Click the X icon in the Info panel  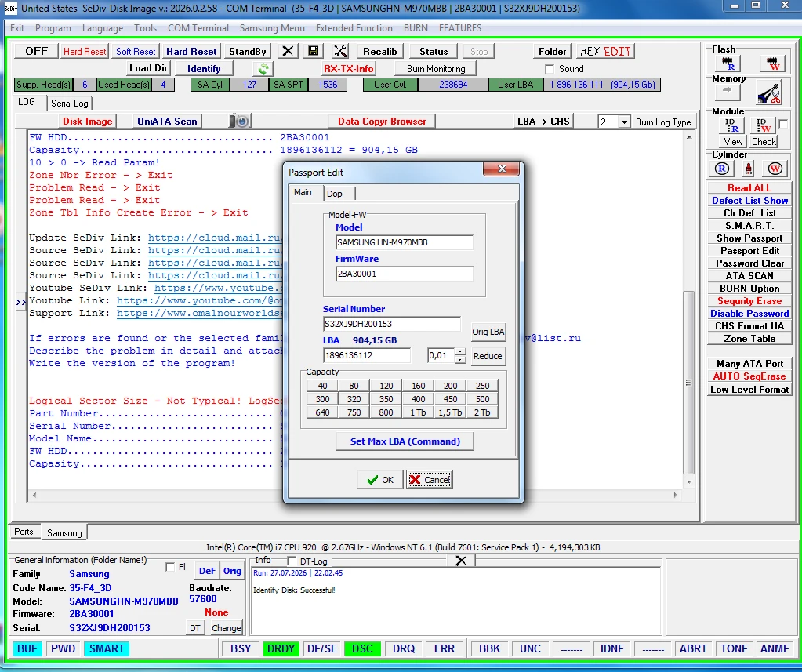(x=461, y=561)
